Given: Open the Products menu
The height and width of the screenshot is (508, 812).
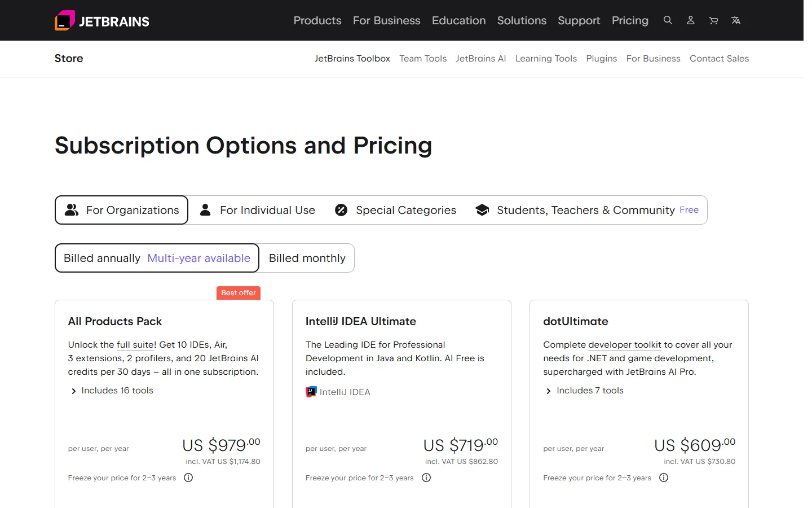Looking at the screenshot, I should pos(317,20).
